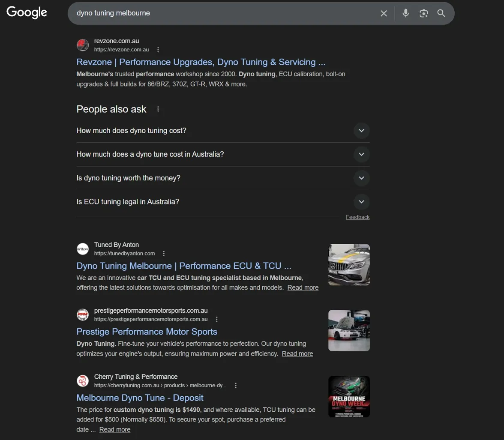Open the People also ask options menu

pyautogui.click(x=158, y=109)
